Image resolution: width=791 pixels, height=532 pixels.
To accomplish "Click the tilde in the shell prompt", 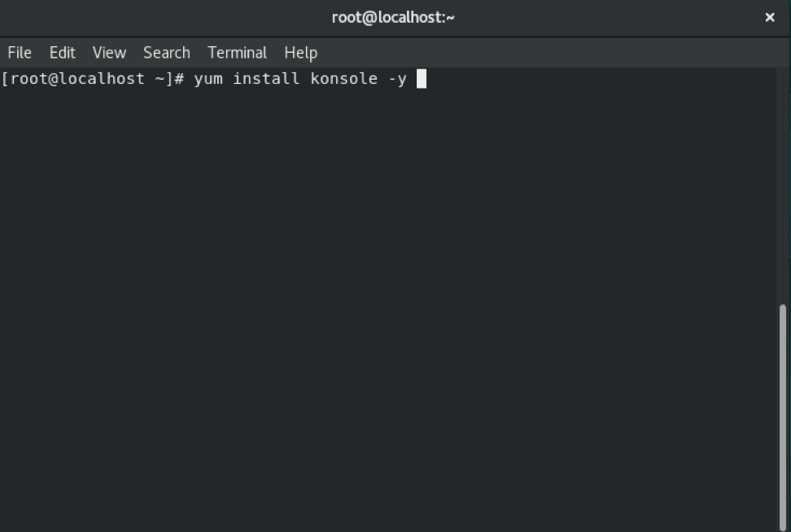I will [x=159, y=79].
